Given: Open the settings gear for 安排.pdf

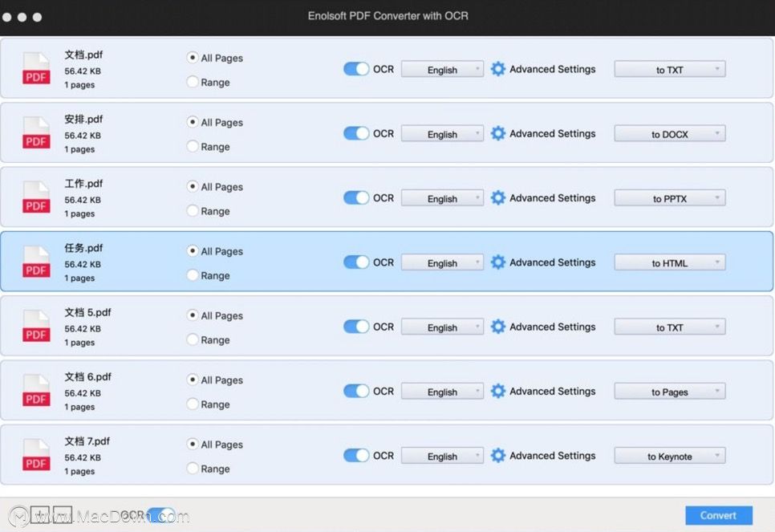Looking at the screenshot, I should point(497,133).
